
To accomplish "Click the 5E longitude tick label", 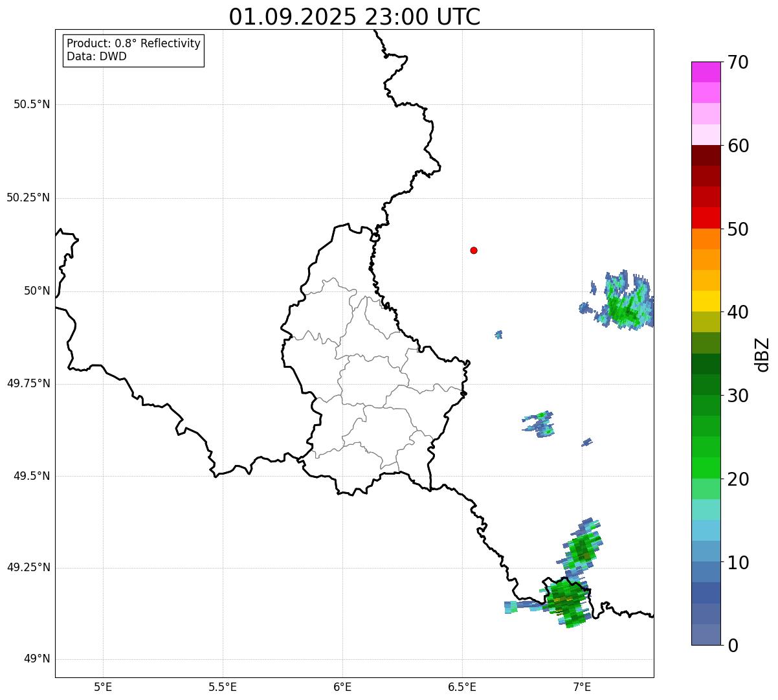I will click(x=103, y=686).
